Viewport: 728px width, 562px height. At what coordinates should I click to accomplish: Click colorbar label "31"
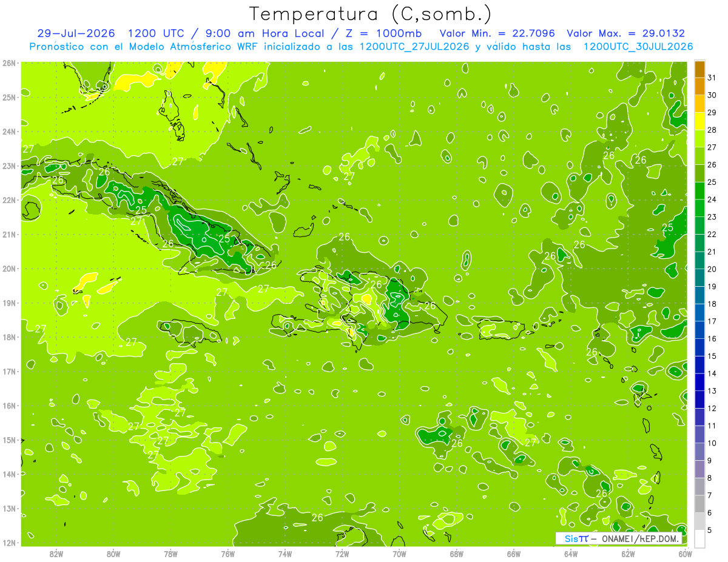[x=712, y=77]
